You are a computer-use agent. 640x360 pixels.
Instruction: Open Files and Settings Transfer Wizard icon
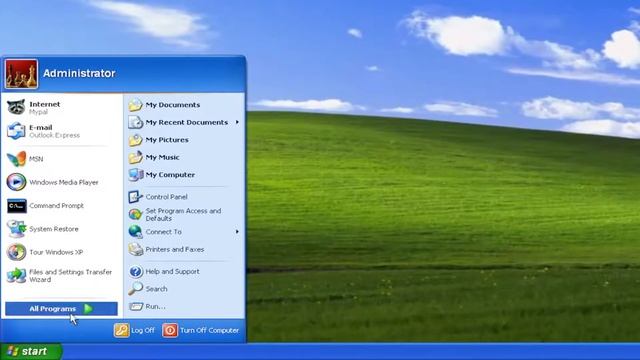16,276
